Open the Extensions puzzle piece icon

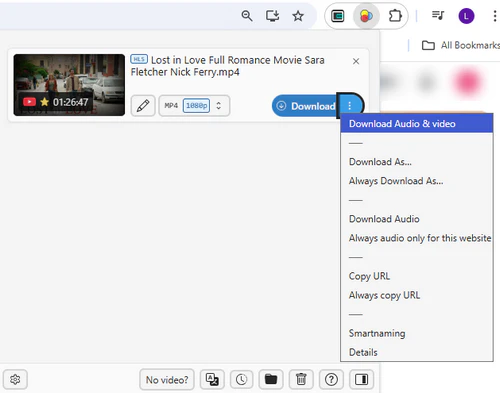395,16
